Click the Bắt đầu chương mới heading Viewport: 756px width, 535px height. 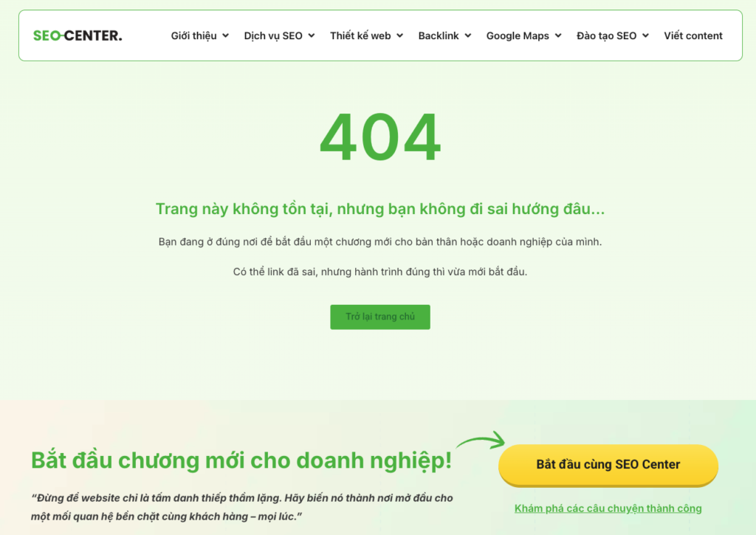click(241, 460)
